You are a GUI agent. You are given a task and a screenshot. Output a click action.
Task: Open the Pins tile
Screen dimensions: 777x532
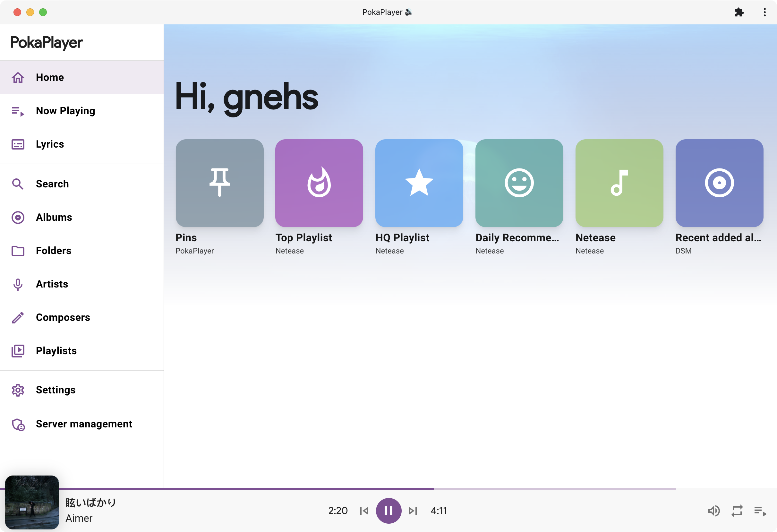coord(219,183)
